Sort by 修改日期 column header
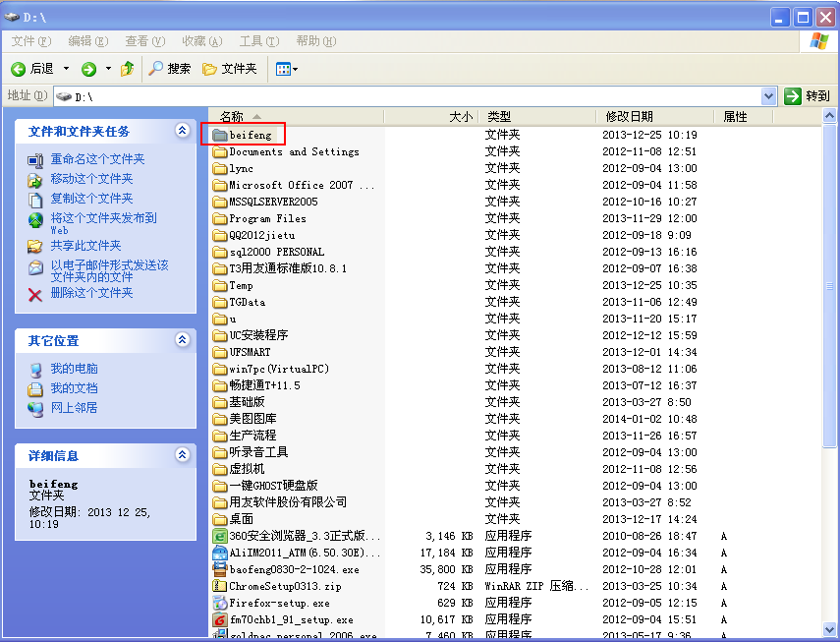Viewport: 840px width, 642px height. pyautogui.click(x=655, y=116)
